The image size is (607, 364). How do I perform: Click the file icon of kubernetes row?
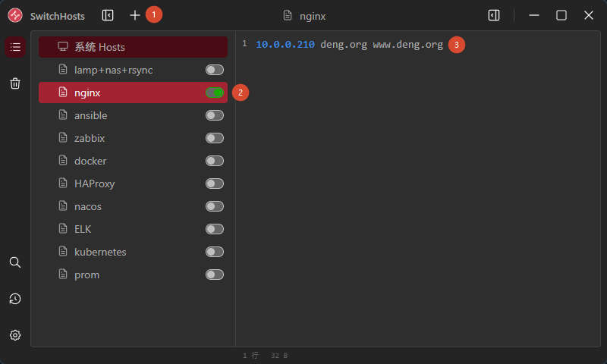coord(63,252)
